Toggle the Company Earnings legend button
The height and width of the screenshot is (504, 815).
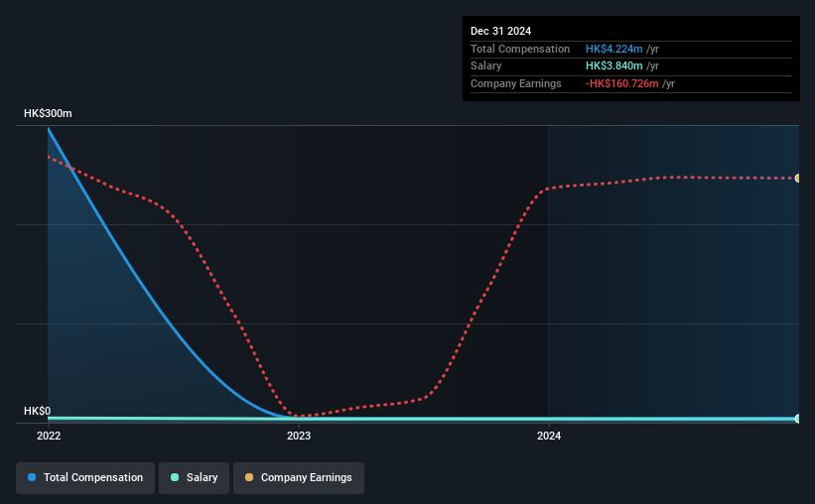[299, 478]
